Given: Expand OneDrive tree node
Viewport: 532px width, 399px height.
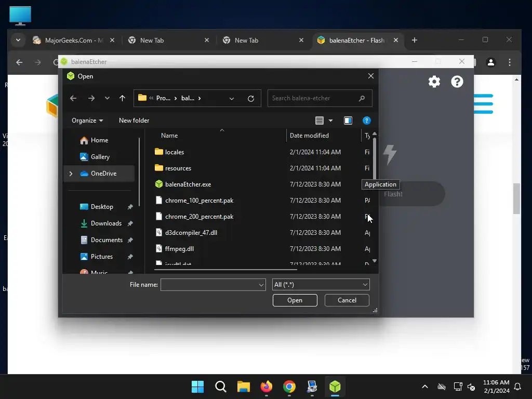Looking at the screenshot, I should [x=71, y=174].
